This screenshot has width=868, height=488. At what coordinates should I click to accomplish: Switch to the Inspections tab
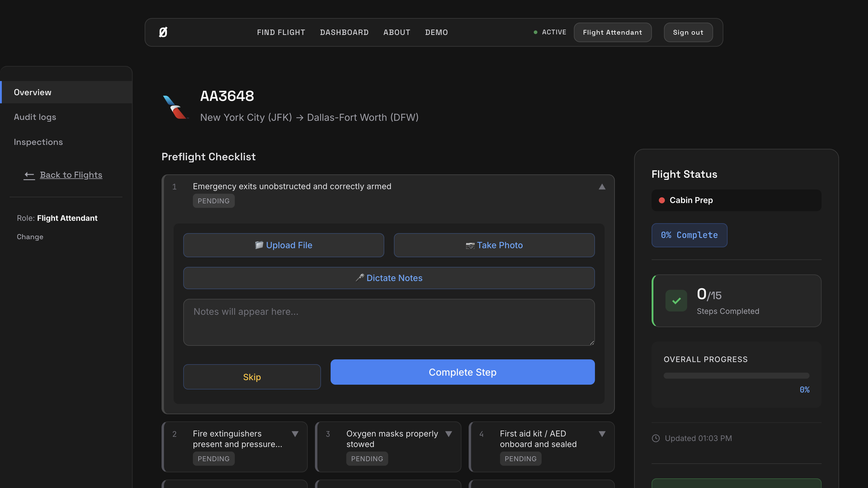tap(38, 142)
